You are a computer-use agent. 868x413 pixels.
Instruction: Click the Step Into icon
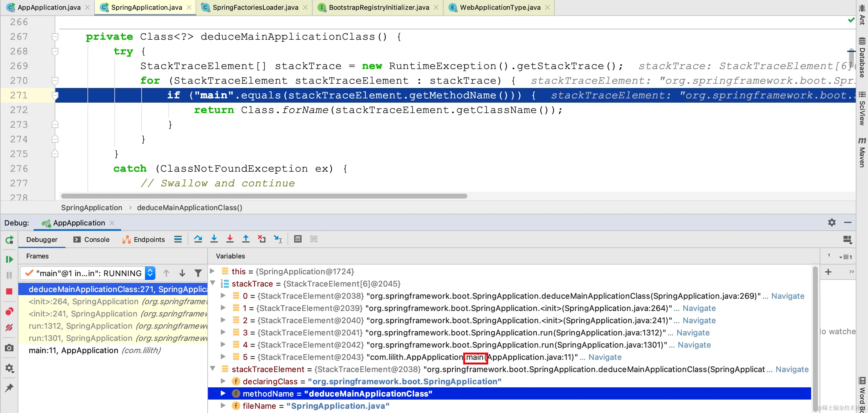click(214, 239)
